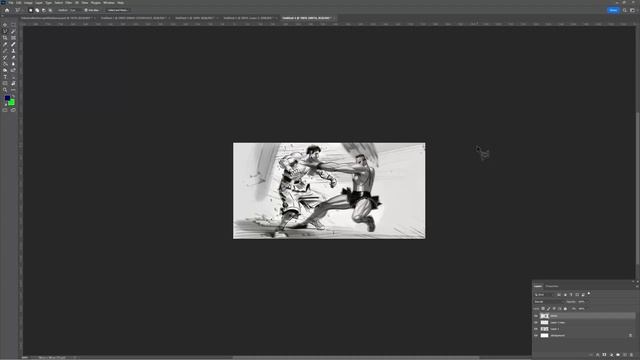This screenshot has height=360, width=640.
Task: Open the Lasso tool preset picker
Action: [x=18, y=10]
